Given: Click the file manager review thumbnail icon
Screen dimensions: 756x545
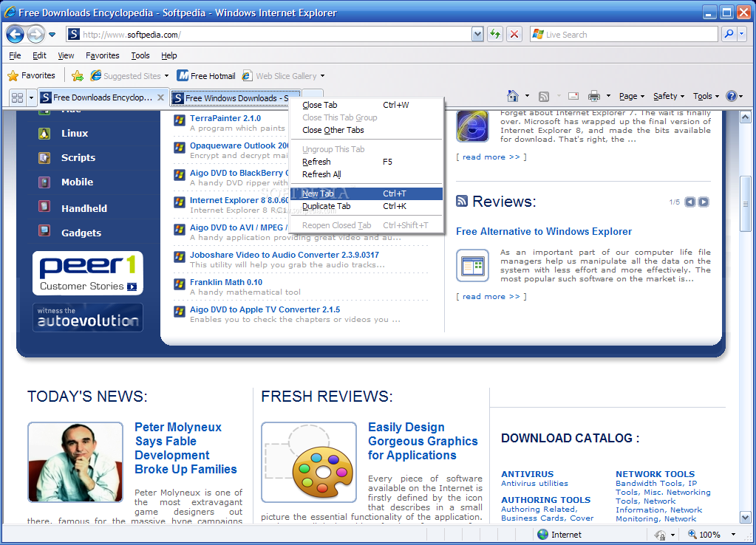Looking at the screenshot, I should click(472, 266).
